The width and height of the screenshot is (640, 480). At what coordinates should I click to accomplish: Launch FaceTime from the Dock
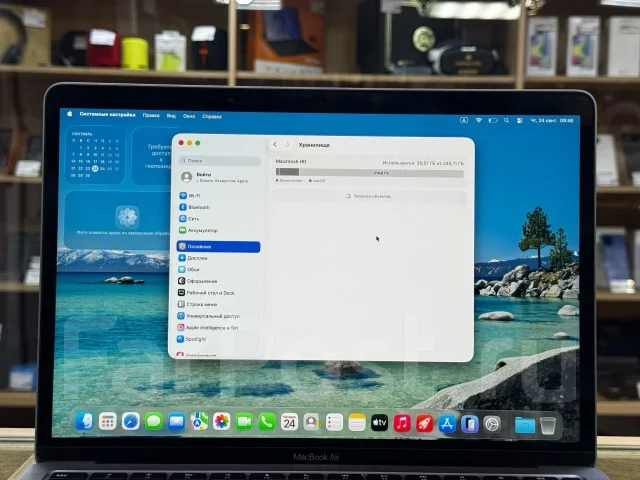tap(244, 422)
